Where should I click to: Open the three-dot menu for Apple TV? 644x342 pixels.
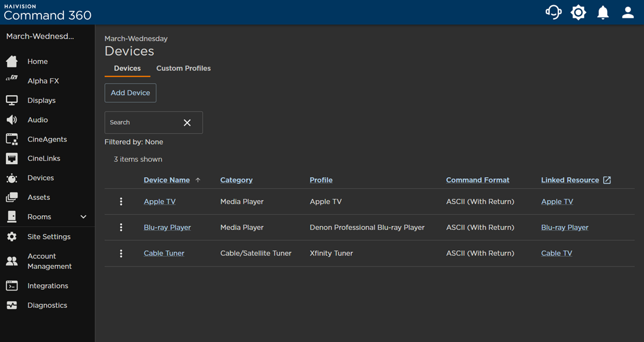click(121, 201)
